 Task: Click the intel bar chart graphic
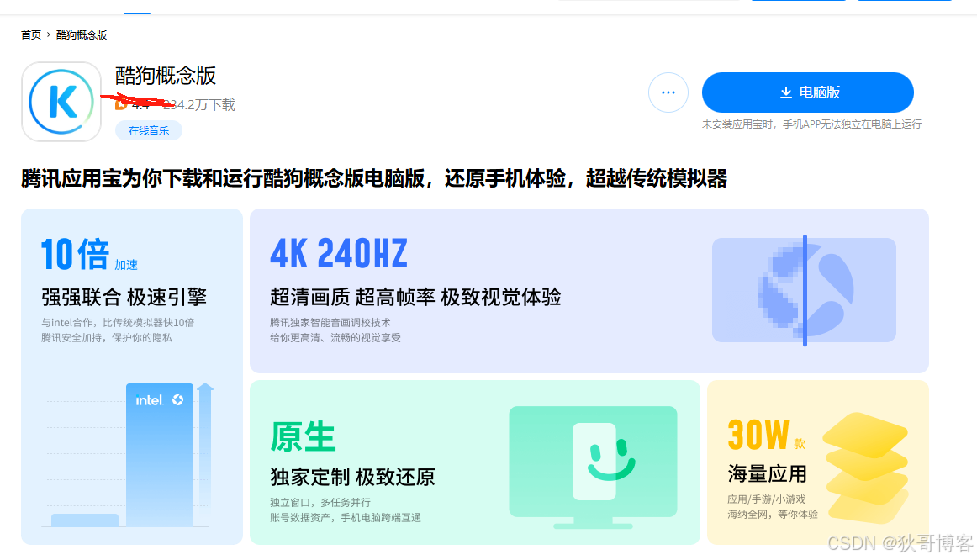point(128,455)
